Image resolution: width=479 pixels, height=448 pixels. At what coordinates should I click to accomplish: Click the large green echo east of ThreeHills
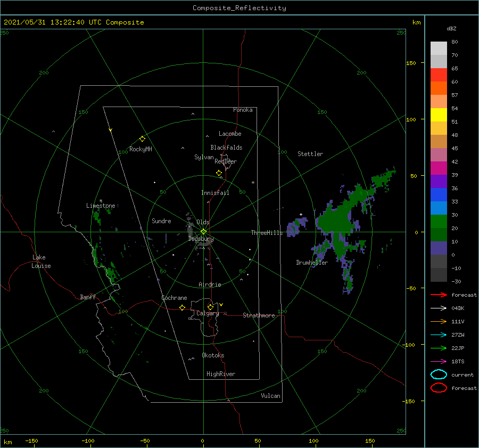pyautogui.click(x=335, y=221)
